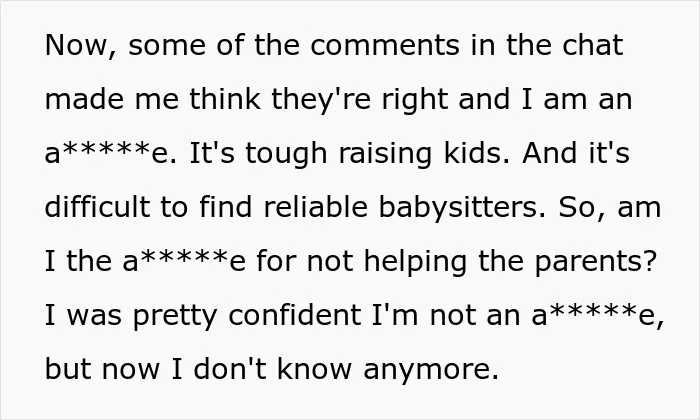700x420 pixels.
Task: Click the word 'raising' in the third line
Action: 385,155
